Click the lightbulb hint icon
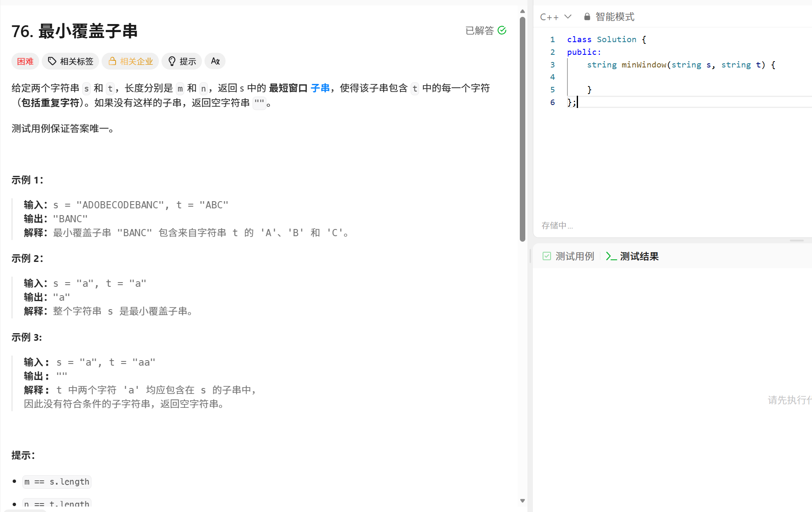The height and width of the screenshot is (512, 812). pos(172,61)
